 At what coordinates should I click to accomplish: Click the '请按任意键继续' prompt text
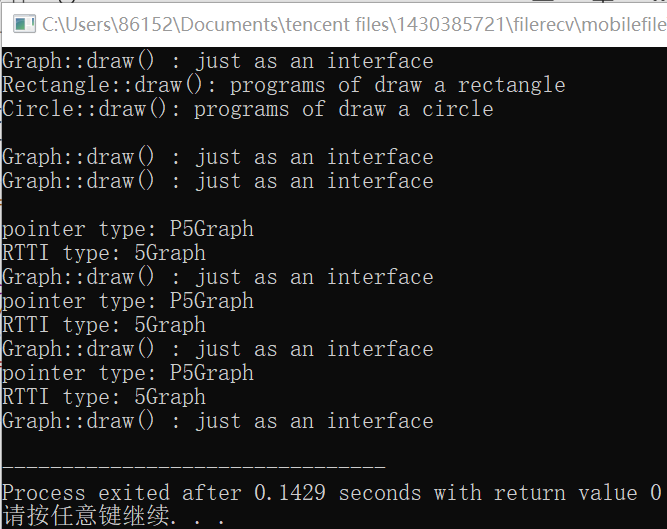click(85, 516)
